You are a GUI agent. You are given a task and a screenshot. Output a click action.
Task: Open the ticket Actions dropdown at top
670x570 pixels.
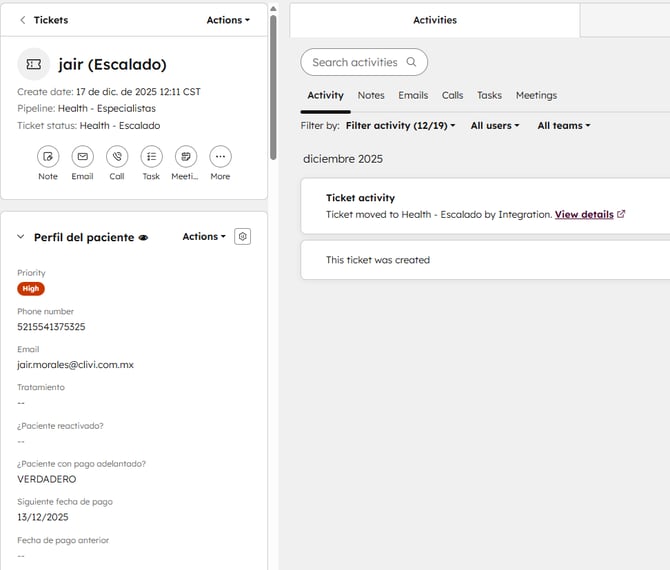point(228,20)
